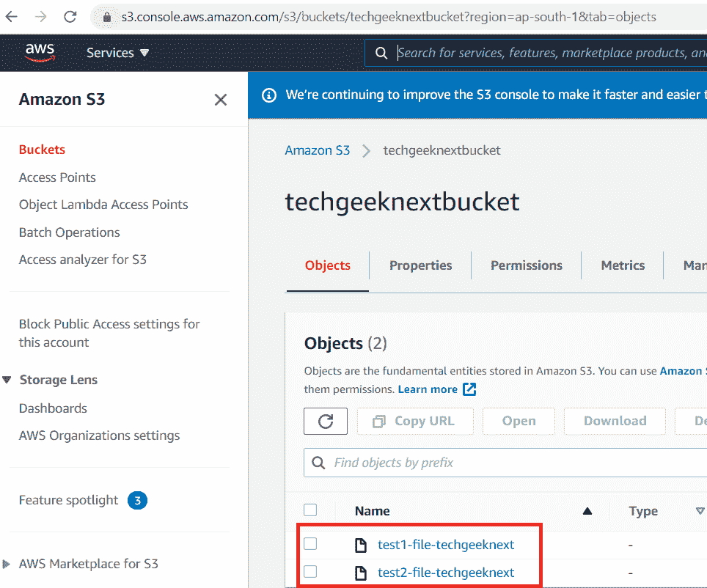Click the Feature spotlight badge 3
This screenshot has width=707, height=588.
coord(138,501)
